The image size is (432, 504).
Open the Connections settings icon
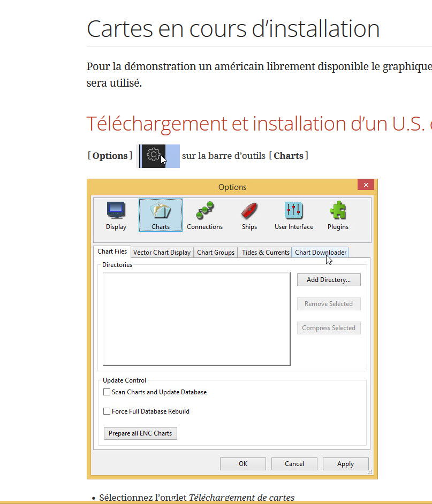[205, 216]
